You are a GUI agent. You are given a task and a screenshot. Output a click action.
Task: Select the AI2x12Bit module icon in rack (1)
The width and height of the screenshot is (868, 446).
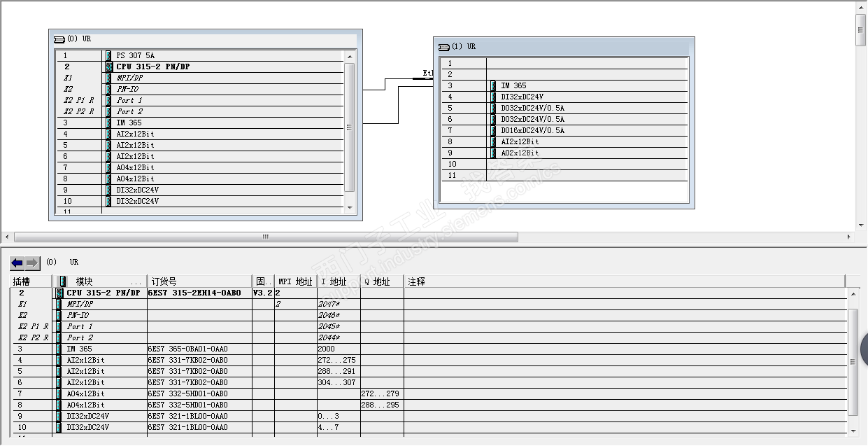coord(494,141)
